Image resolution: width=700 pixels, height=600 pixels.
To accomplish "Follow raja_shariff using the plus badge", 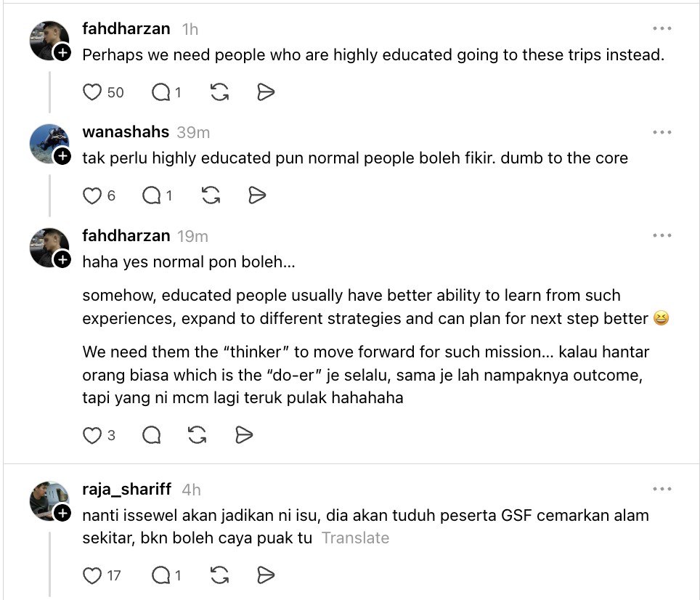I will 62,514.
